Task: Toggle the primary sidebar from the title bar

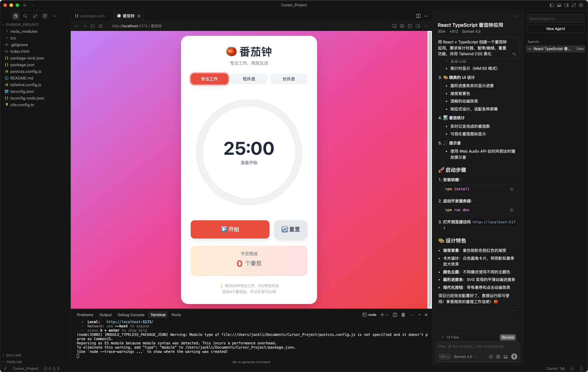Action: click(x=552, y=5)
